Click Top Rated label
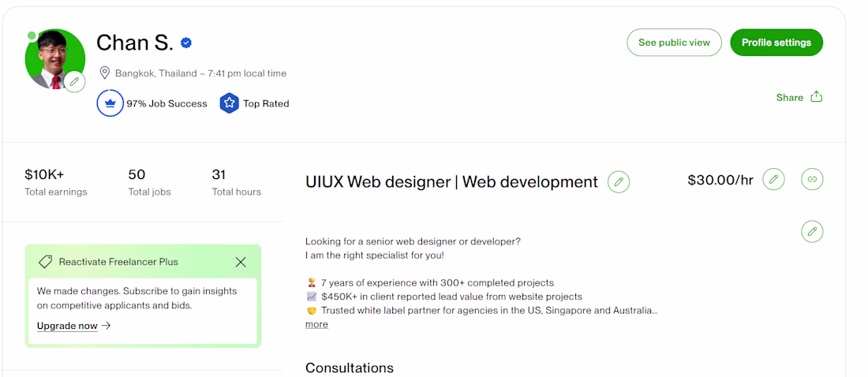This screenshot has width=868, height=377. pyautogui.click(x=266, y=103)
